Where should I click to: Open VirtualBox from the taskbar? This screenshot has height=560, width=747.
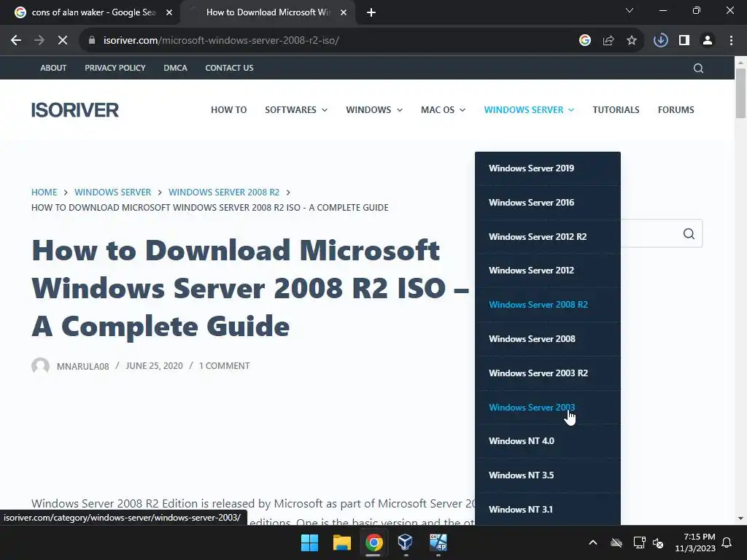point(406,542)
